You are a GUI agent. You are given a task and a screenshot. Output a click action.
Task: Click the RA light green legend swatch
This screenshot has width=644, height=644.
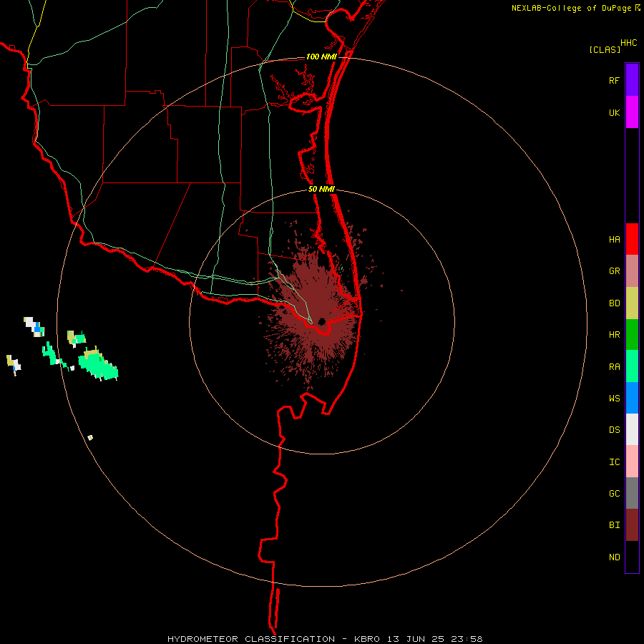tap(632, 366)
